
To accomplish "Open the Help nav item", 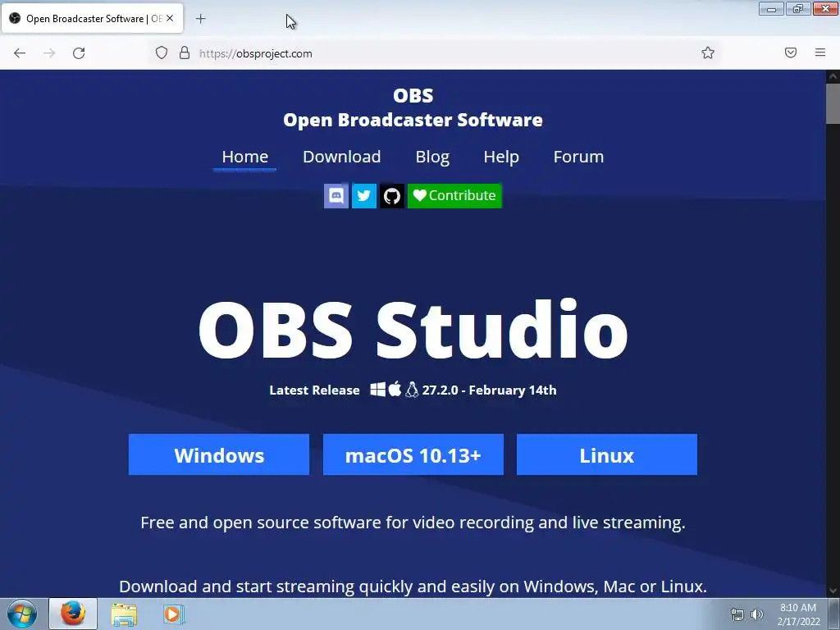I will click(501, 157).
